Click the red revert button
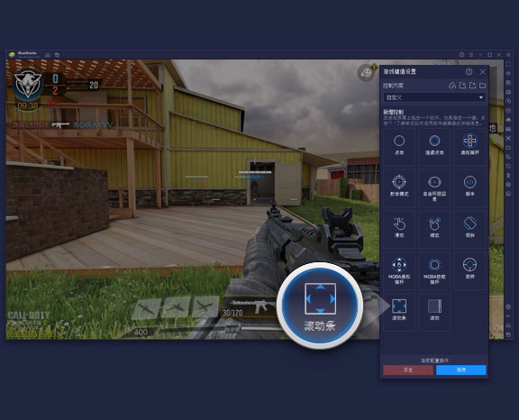This screenshot has width=519, height=420. 408,370
